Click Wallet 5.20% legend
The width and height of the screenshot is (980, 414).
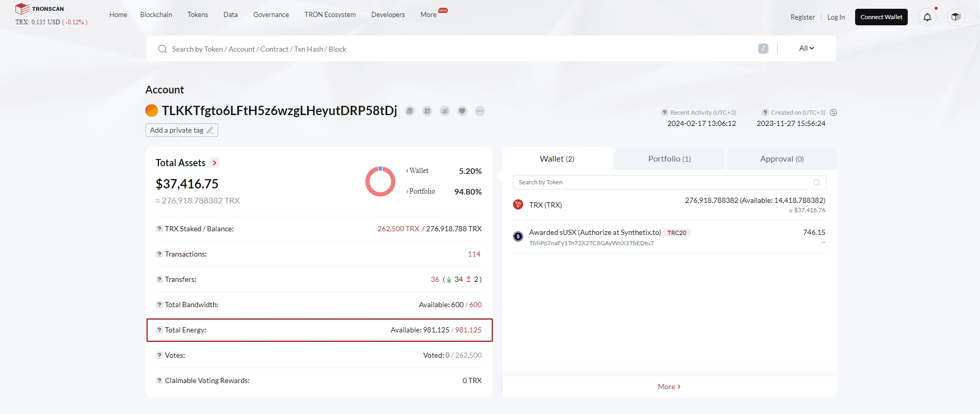coord(444,171)
